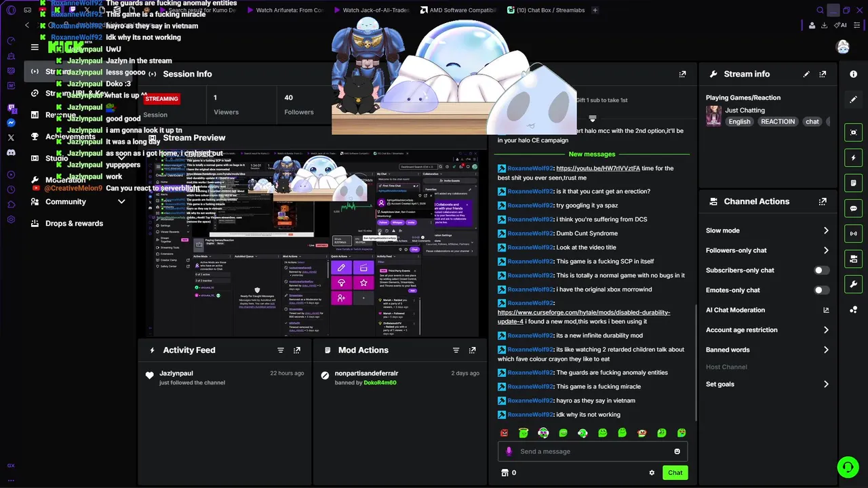Click the Send a message field
Image resolution: width=868 pixels, height=488 pixels.
tap(592, 451)
